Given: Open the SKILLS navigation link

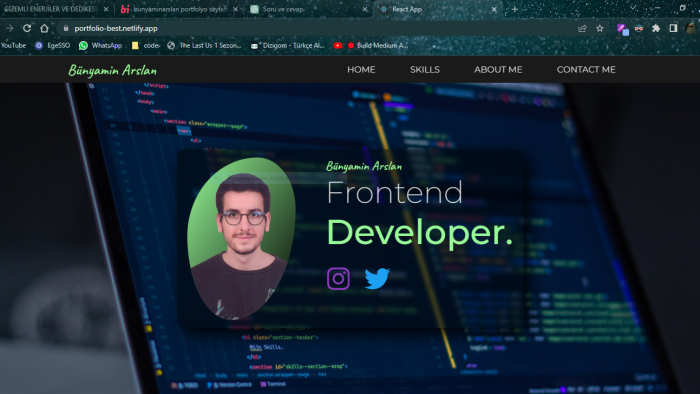Looking at the screenshot, I should point(425,70).
